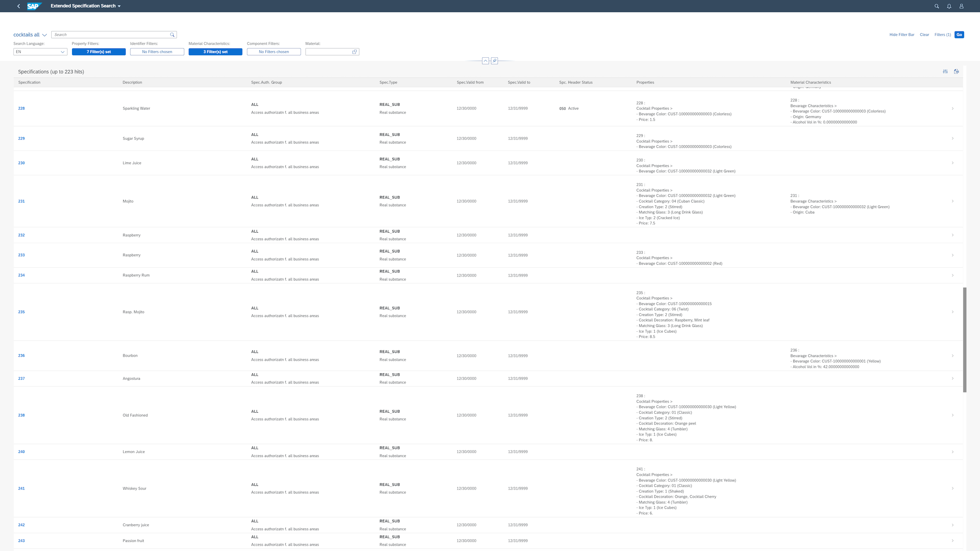Navigate into row 238 Old Fashioned
The width and height of the screenshot is (980, 551).
coord(952,415)
